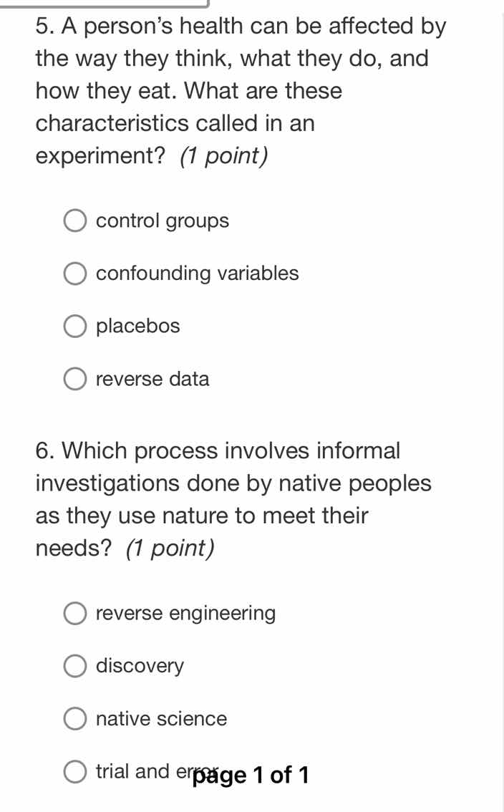Select the 'trial and error' radio button
The height and width of the screenshot is (812, 504).
point(75,771)
